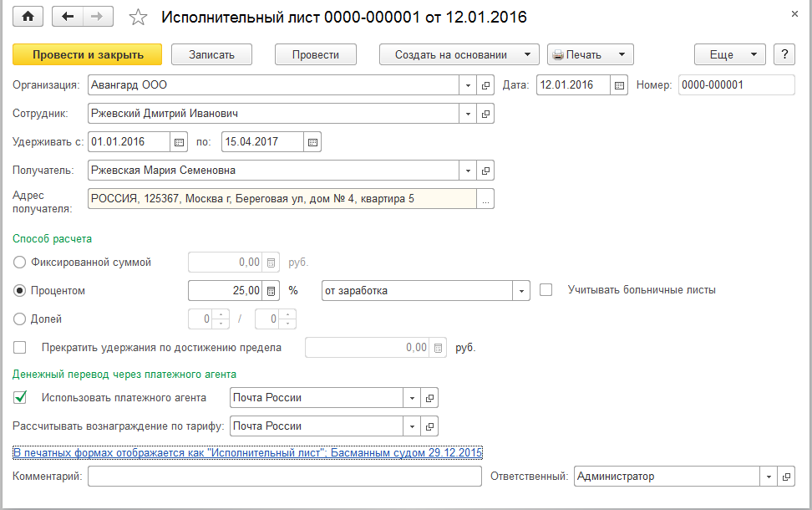Image resolution: width=812 pixels, height=510 pixels.
Task: Click Провести и закрыть button
Action: coord(88,54)
